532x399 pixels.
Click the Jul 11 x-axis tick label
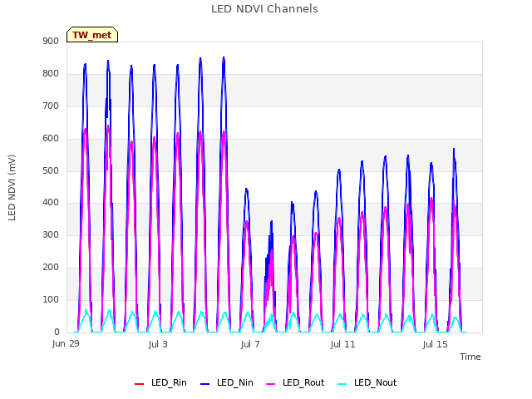[342, 344]
